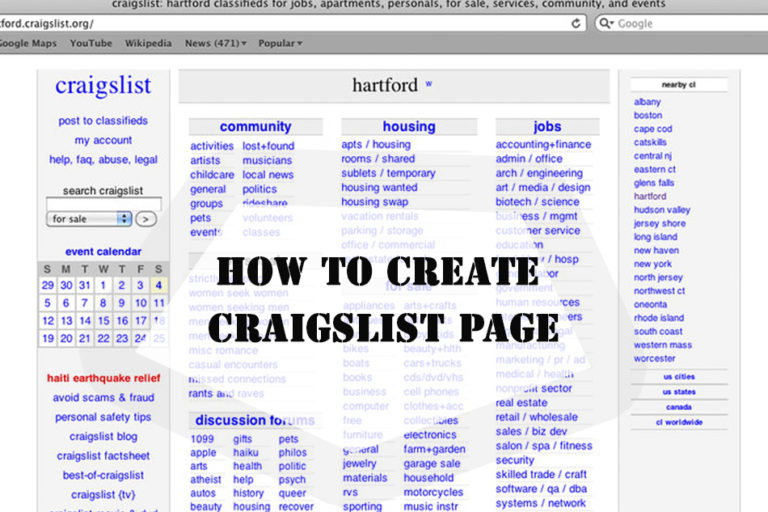Click the magnifier icon in the Google search box

click(x=606, y=23)
